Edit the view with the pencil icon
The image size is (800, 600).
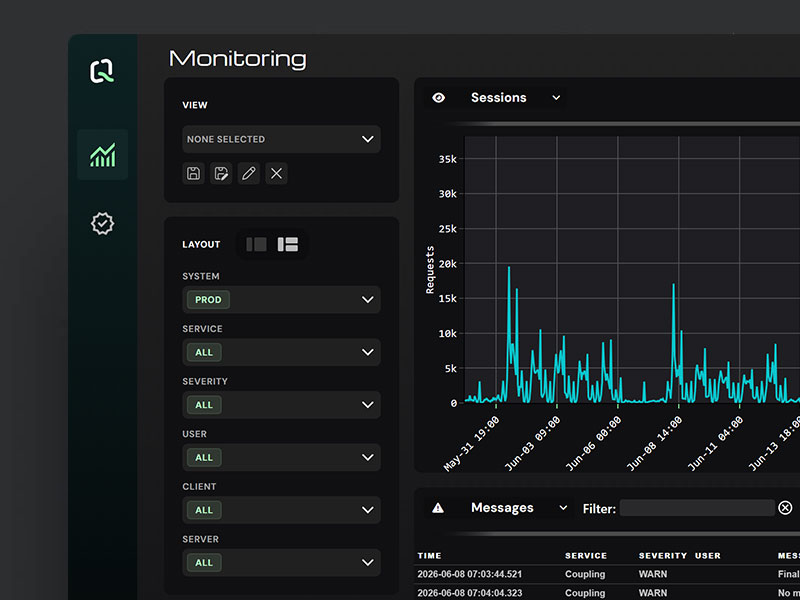click(x=248, y=173)
